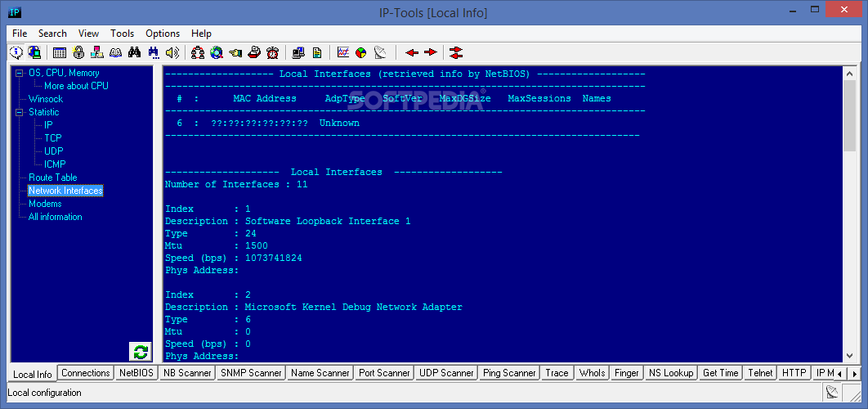The image size is (868, 409).
Task: Click the red right arrow toolbar icon
Action: [x=431, y=52]
